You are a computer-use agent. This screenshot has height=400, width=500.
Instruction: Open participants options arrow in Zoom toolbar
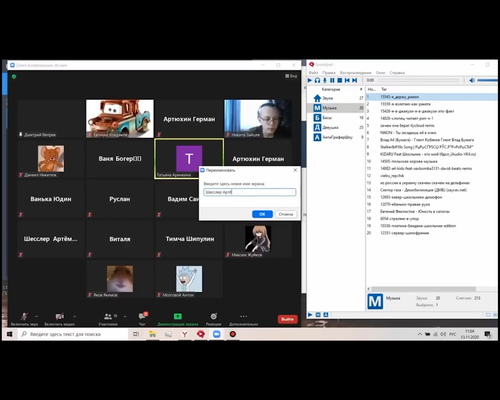(125, 316)
